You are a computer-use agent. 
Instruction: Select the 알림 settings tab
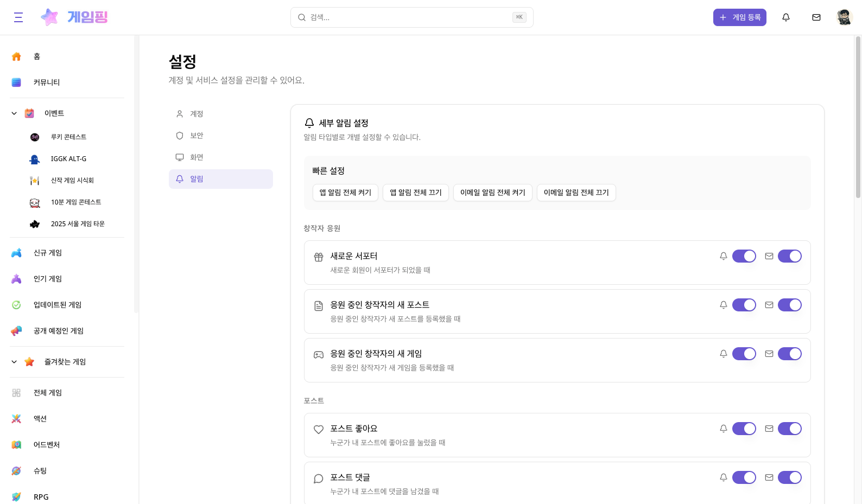tap(221, 179)
